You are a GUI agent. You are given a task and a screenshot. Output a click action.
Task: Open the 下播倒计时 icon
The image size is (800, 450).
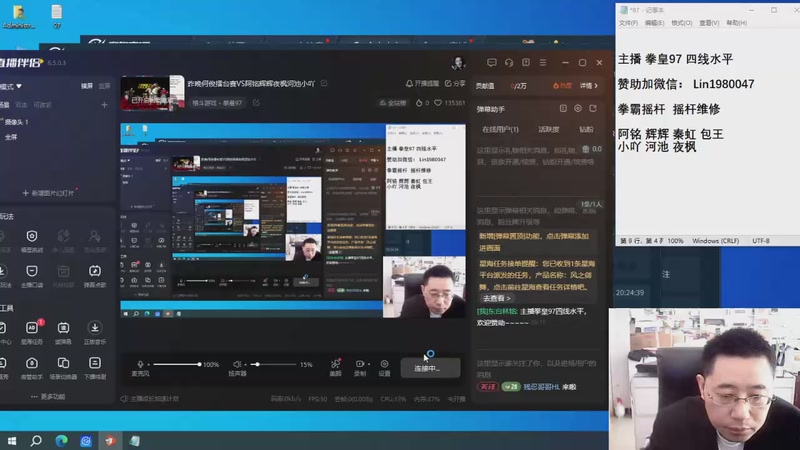tap(94, 363)
